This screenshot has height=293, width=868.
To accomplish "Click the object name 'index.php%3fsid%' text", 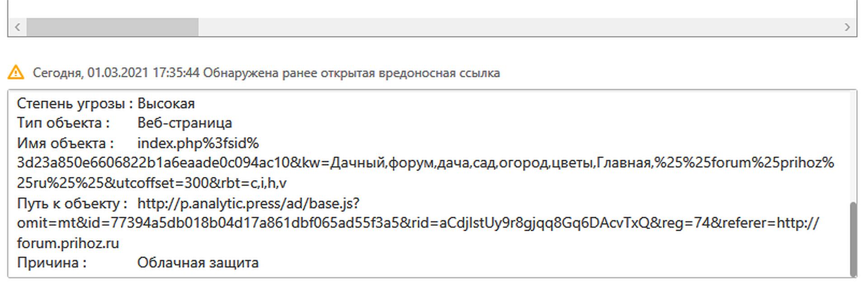I will pyautogui.click(x=198, y=143).
